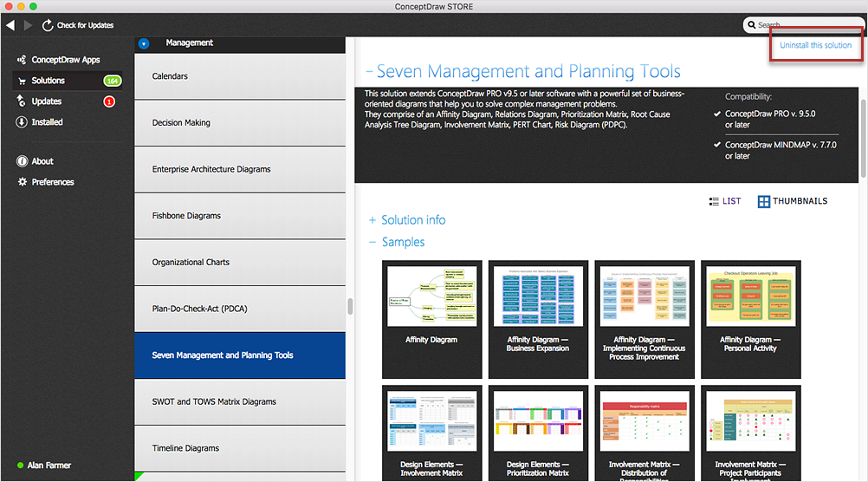868x482 pixels.
Task: Click the Solutions cart icon
Action: [22, 81]
